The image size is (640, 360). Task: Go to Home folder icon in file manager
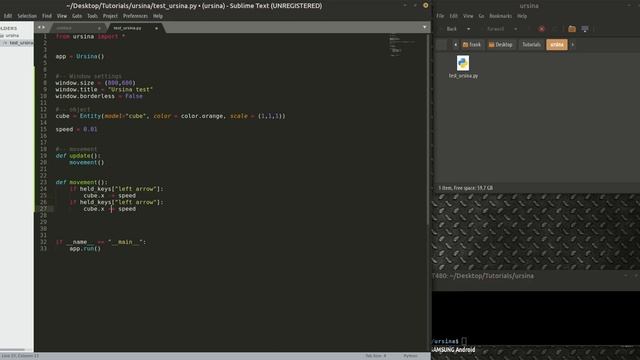(x=572, y=29)
